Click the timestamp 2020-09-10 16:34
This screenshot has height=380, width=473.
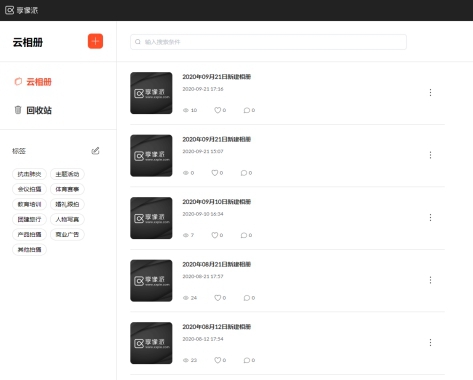click(x=203, y=214)
